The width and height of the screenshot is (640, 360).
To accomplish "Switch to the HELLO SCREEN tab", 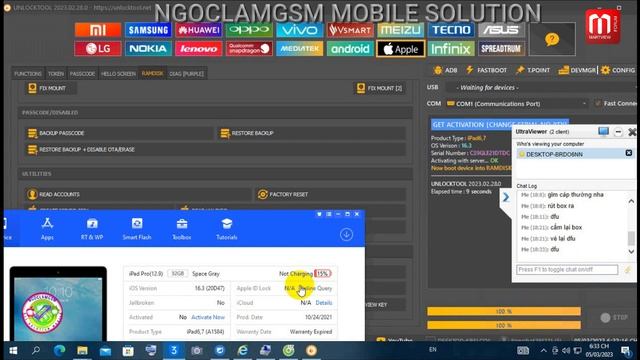I will point(118,74).
